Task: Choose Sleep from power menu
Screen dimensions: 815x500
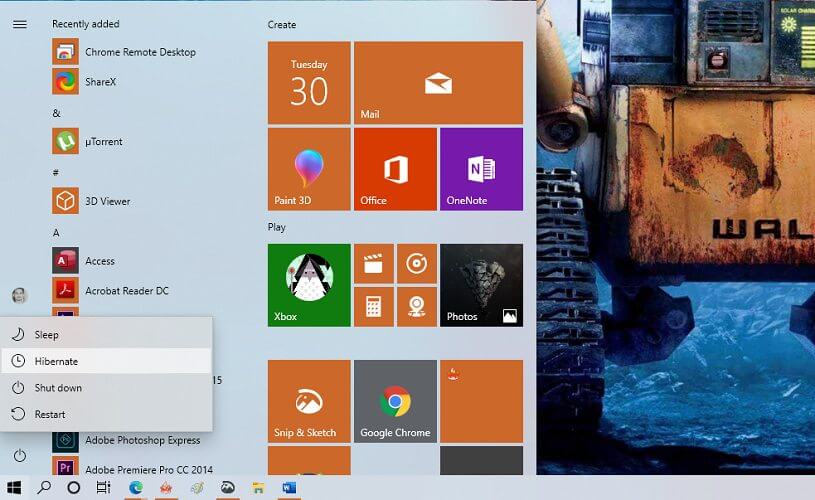Action: 107,335
